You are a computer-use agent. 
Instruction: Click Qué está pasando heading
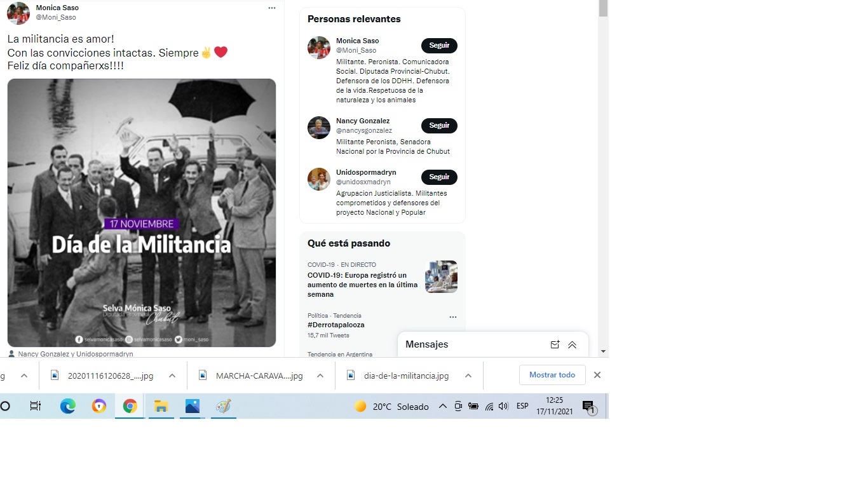click(349, 243)
